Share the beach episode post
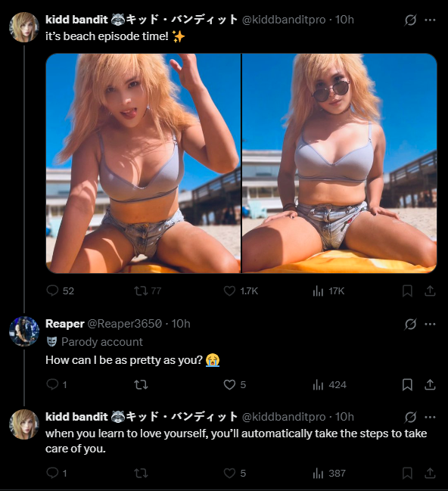 coord(430,291)
